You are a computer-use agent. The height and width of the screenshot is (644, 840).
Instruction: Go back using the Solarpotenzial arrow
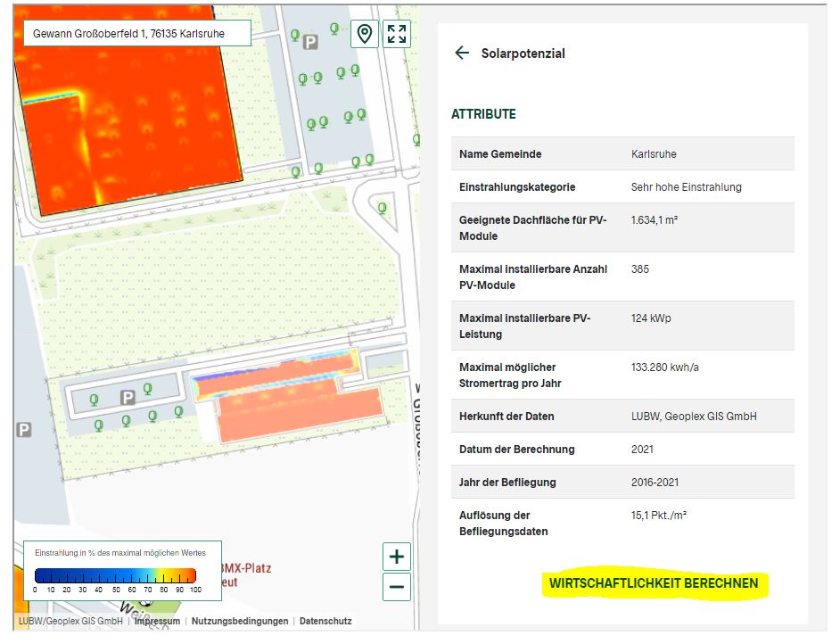(461, 54)
